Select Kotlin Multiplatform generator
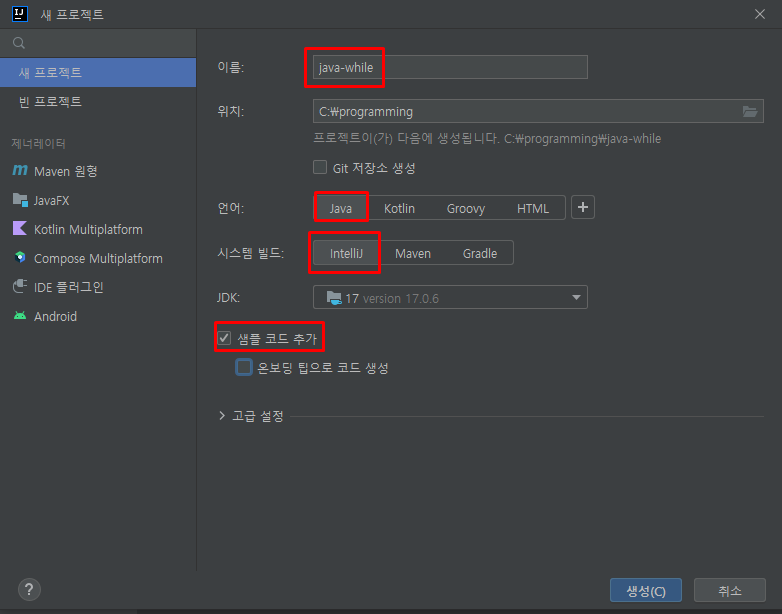The width and height of the screenshot is (782, 614). 98,229
